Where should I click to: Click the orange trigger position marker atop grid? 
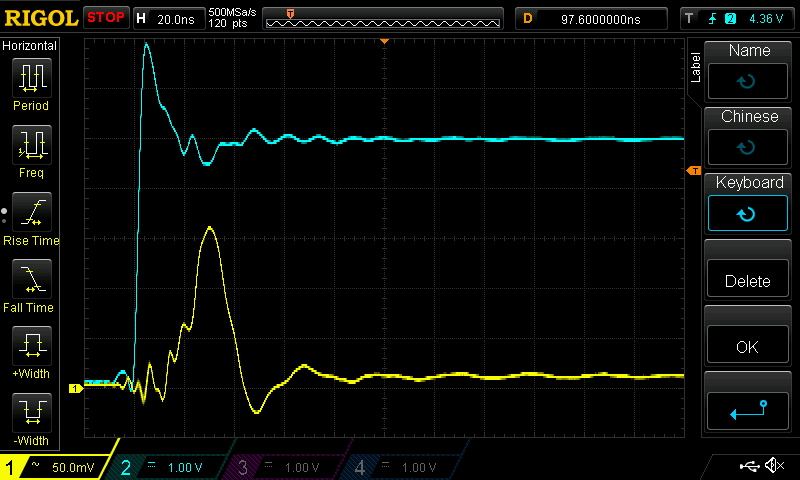tap(385, 41)
